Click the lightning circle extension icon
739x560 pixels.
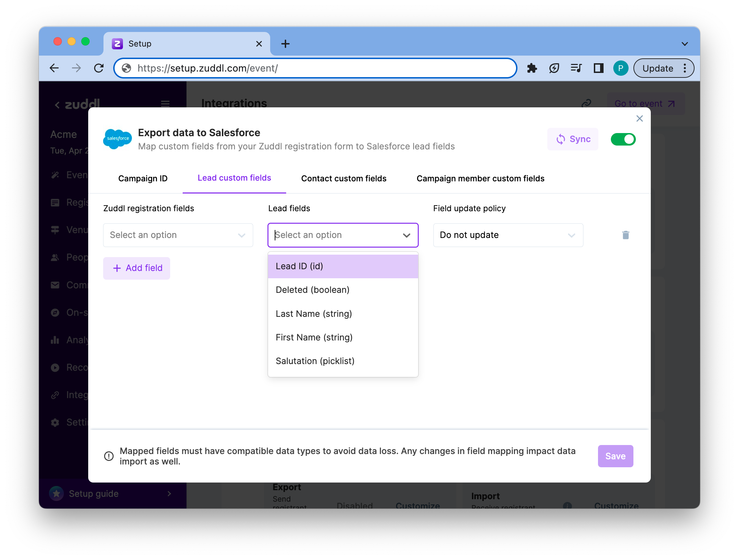click(x=554, y=68)
